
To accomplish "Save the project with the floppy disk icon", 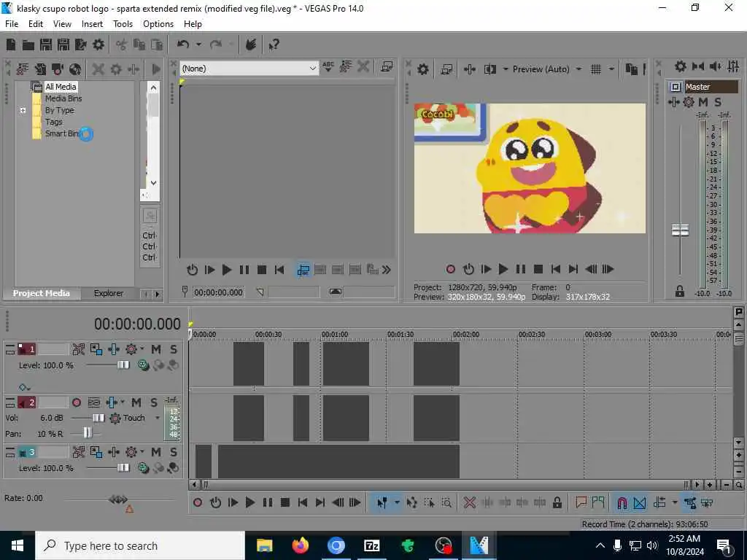I will pos(46,44).
